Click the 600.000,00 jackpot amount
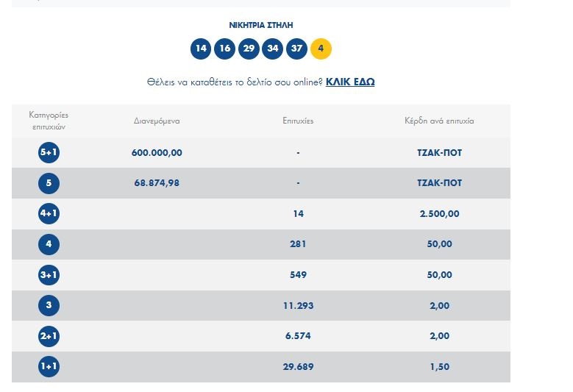 157,152
